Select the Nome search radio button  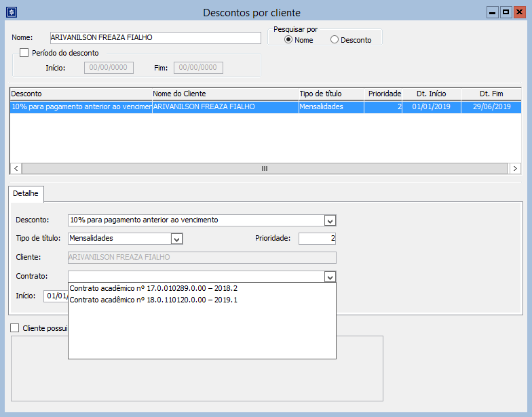(x=288, y=40)
